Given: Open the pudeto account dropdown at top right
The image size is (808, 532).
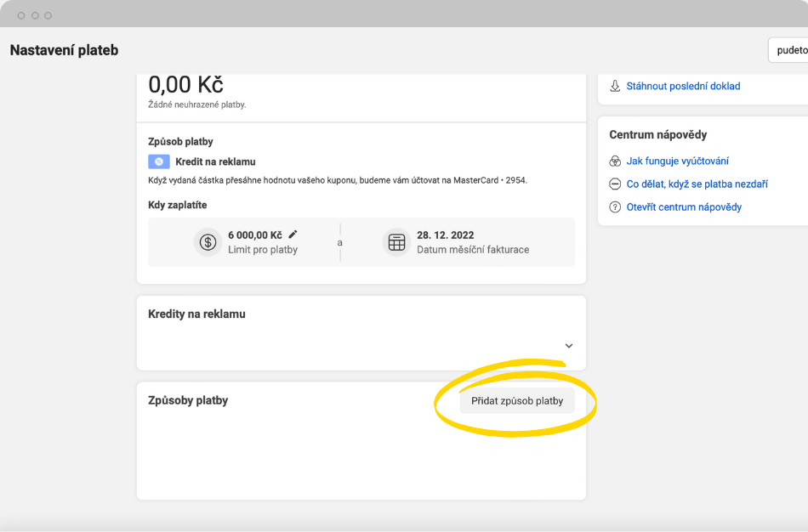Looking at the screenshot, I should (x=788, y=50).
